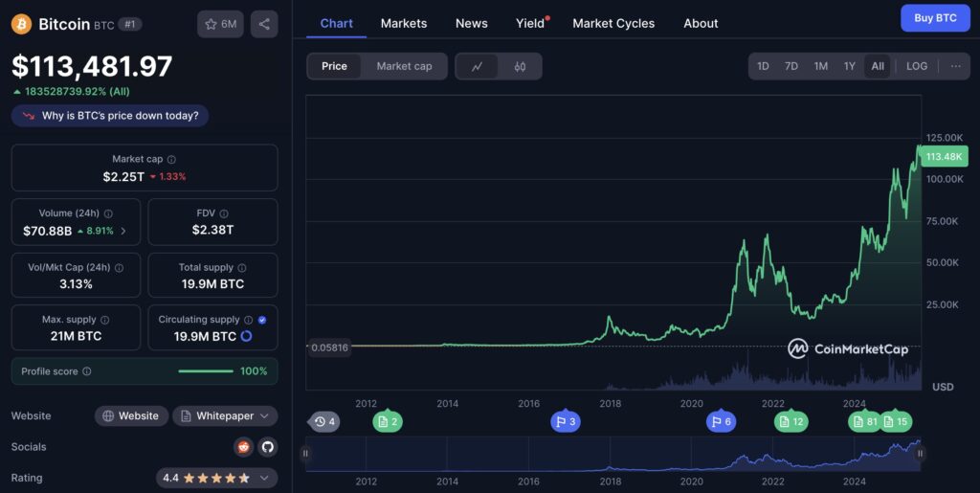Open the Chart tab
This screenshot has height=493, width=980.
[336, 24]
